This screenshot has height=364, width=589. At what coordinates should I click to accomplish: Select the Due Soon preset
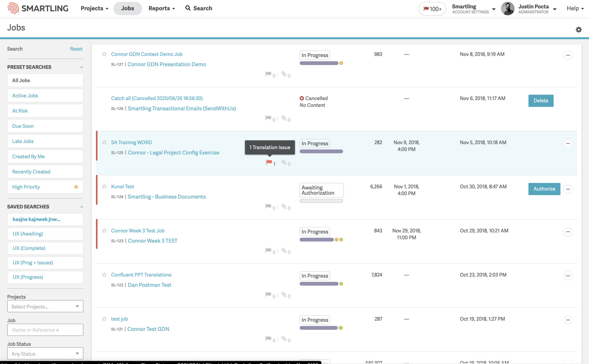[45, 126]
